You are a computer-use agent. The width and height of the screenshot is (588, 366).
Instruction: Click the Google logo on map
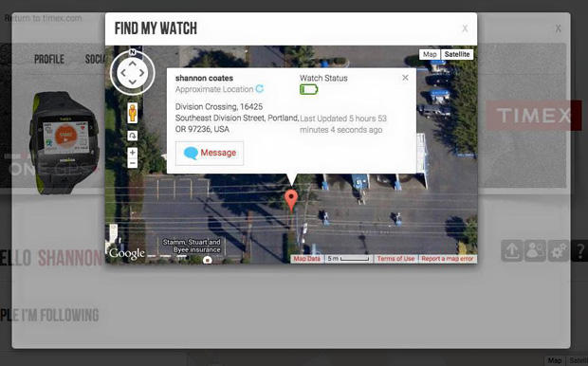[x=127, y=254]
